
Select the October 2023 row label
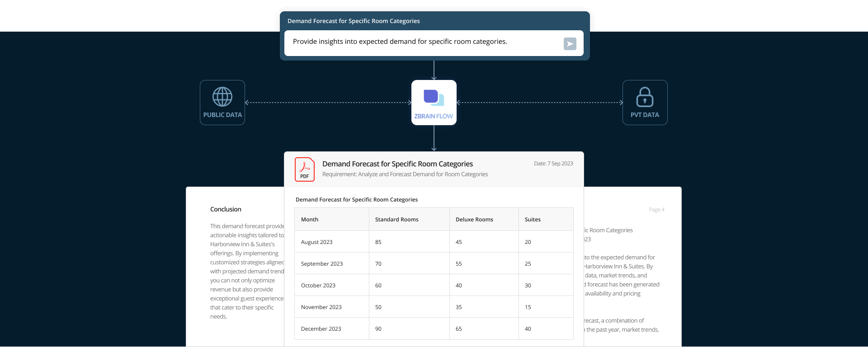tap(318, 286)
